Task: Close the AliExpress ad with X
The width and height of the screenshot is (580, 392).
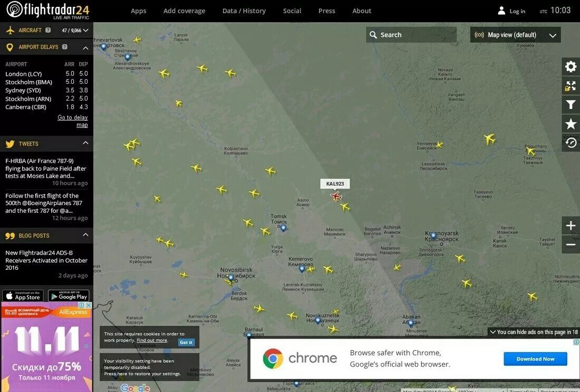Action: pos(89,305)
